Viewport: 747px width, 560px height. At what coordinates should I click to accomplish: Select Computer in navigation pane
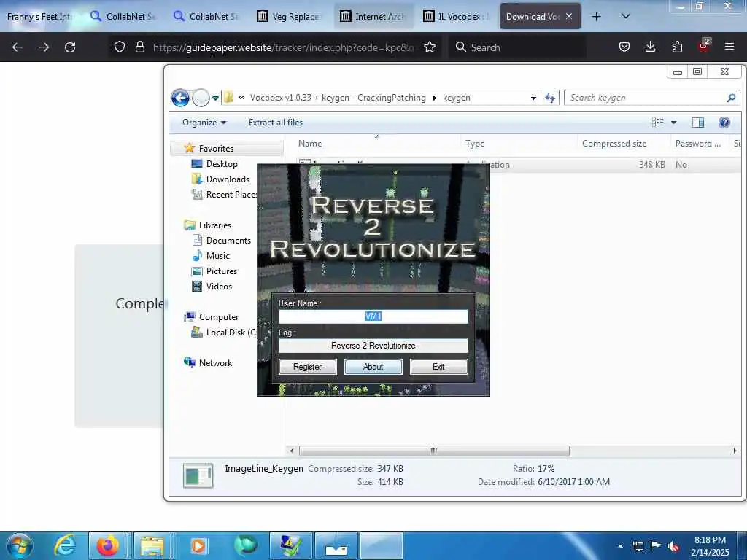[219, 316]
